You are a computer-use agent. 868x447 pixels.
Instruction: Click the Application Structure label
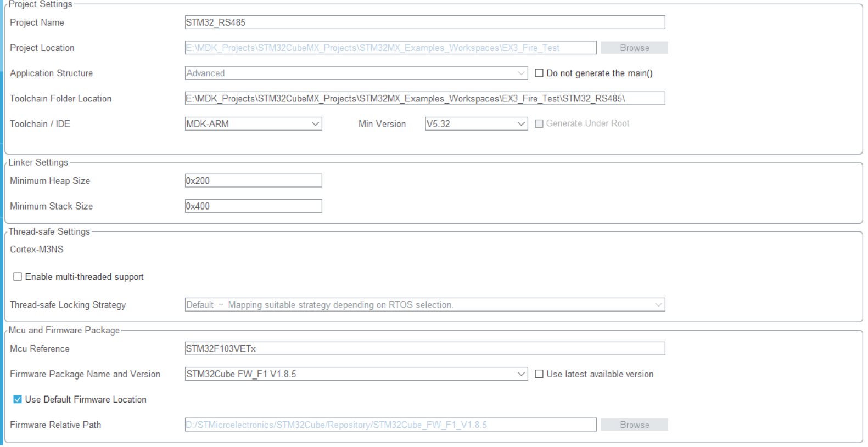51,73
